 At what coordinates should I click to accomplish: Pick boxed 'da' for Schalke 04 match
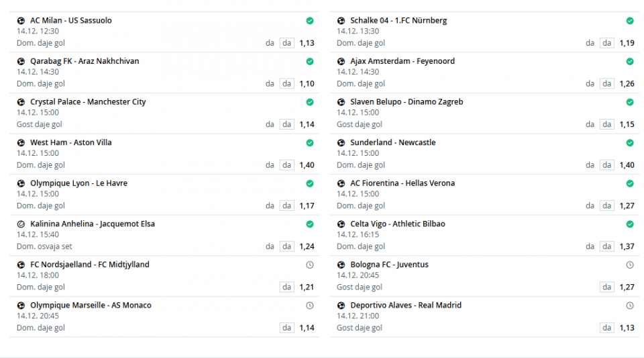607,43
